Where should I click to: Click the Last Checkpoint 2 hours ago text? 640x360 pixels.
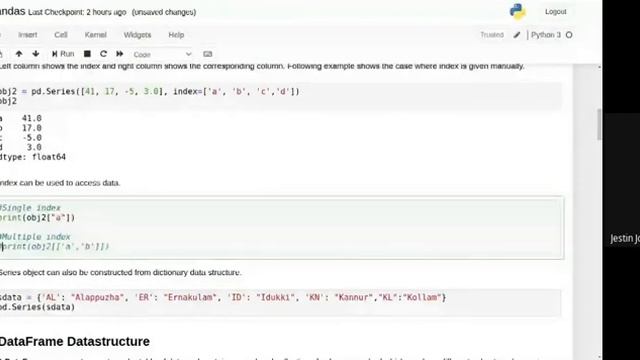(x=77, y=12)
